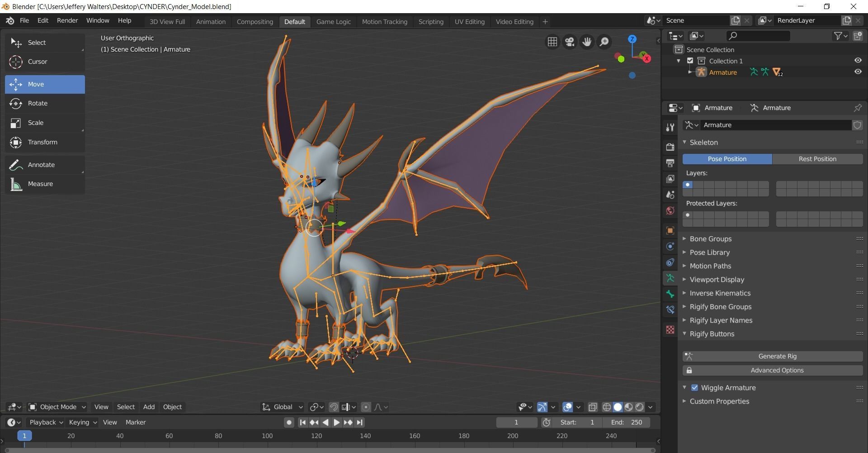Switch to camera view icon

[x=570, y=42]
